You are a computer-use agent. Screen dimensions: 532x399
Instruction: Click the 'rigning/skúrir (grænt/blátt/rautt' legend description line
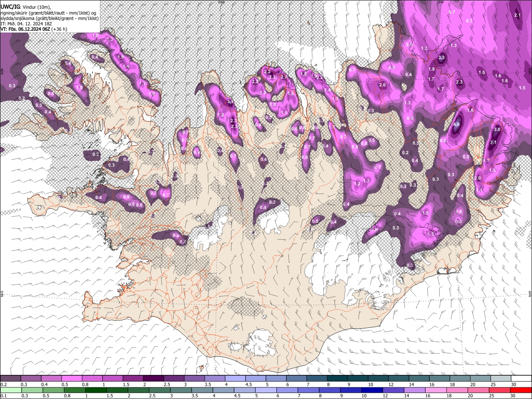pos(48,13)
